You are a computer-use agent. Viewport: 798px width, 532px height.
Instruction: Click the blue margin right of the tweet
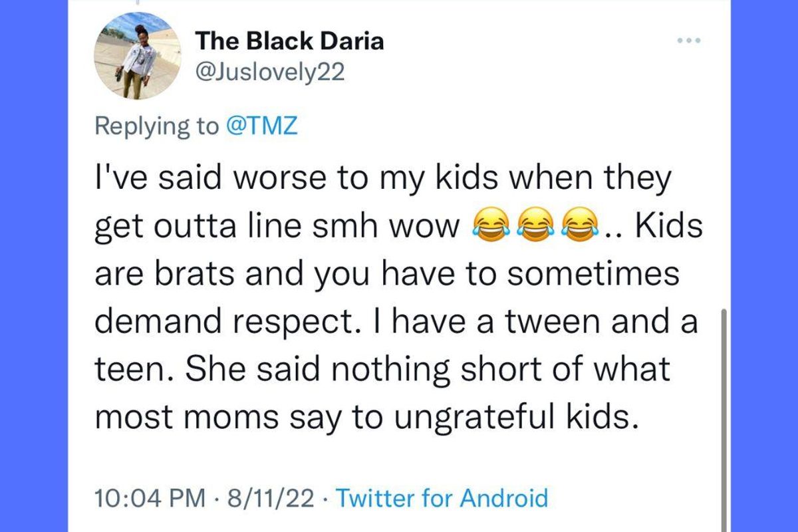(763, 266)
